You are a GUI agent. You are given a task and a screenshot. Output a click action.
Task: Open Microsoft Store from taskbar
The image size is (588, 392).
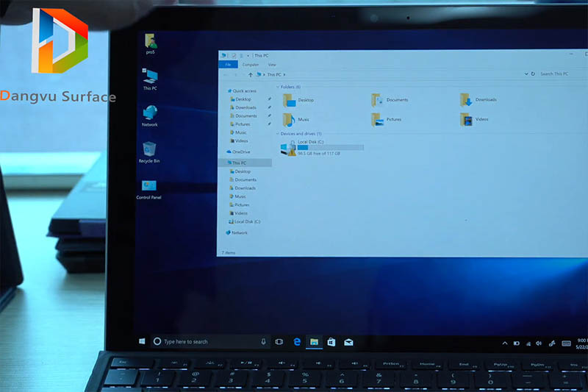(x=331, y=342)
